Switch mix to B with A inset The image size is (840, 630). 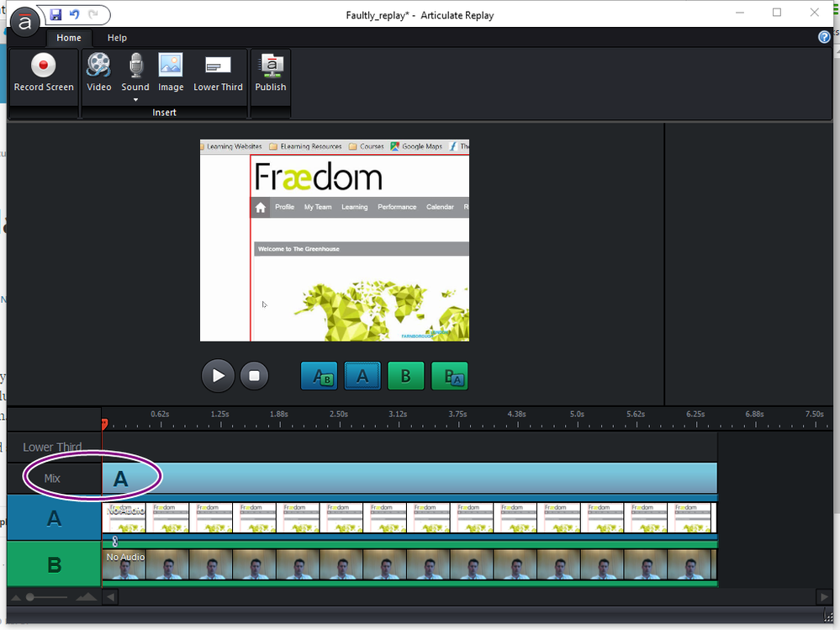point(449,376)
